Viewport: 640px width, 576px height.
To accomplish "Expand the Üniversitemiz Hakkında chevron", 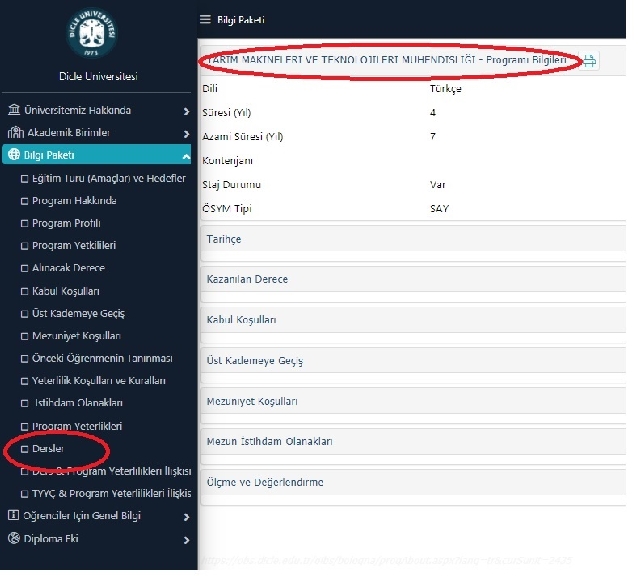I will click(x=186, y=111).
